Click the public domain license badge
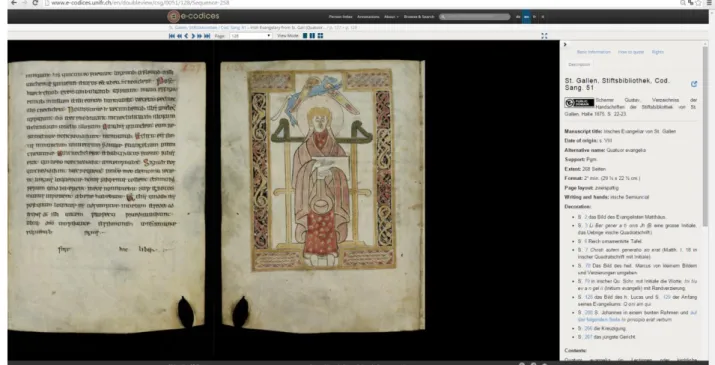 (x=579, y=103)
